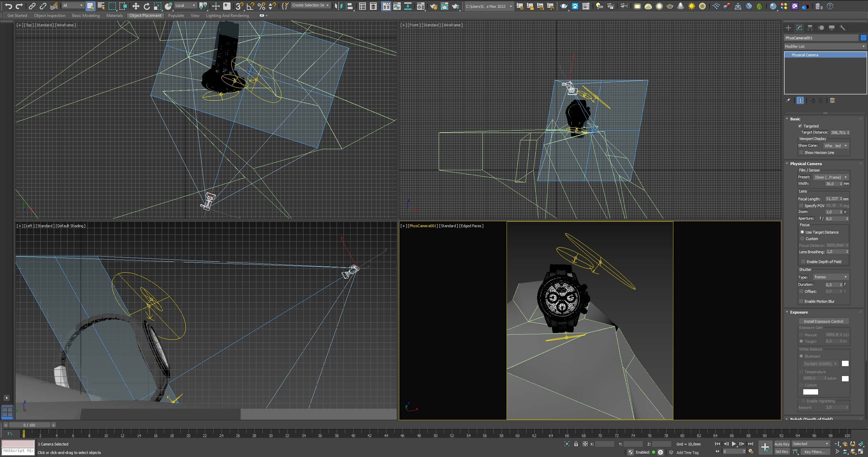Jump to the end frame
Screen dimensions: 868x457
coord(750,444)
